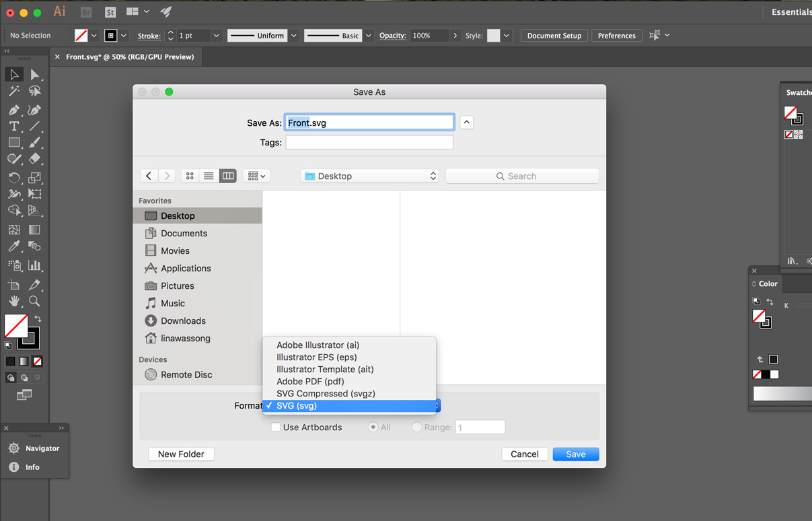Choose Adobe PDF (pdf) format
This screenshot has width=812, height=521.
[349, 382]
